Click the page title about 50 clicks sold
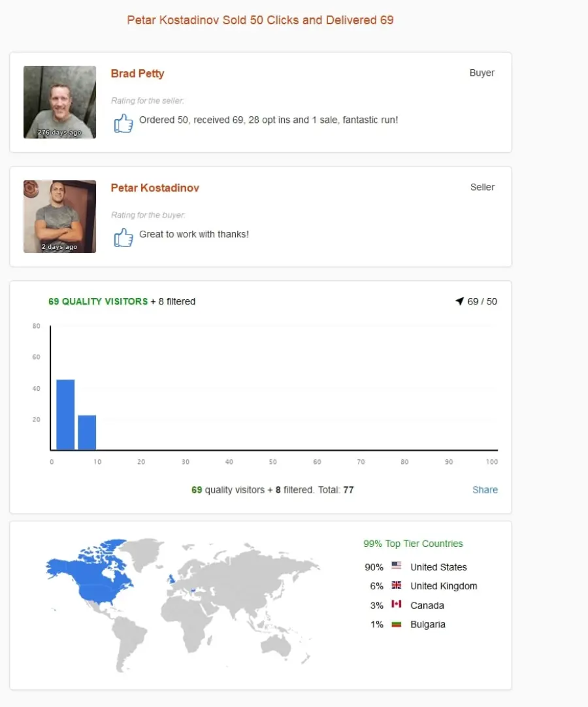Image resolution: width=588 pixels, height=707 pixels. [260, 20]
